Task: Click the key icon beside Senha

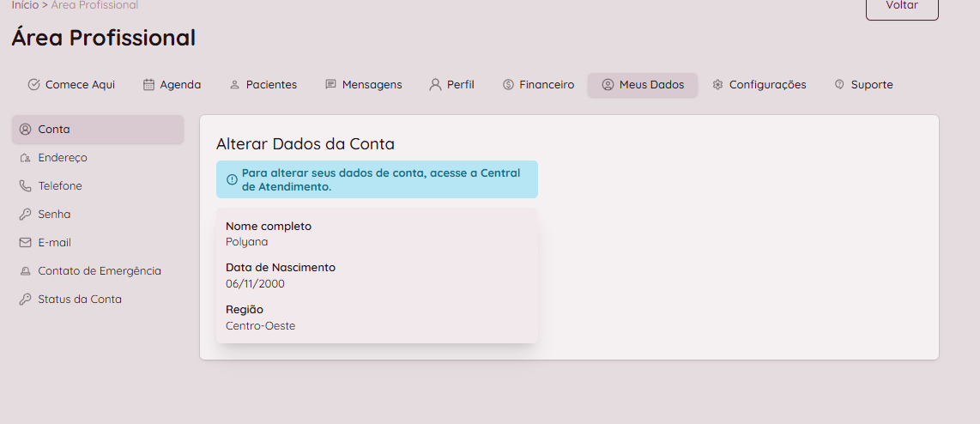Action: (25, 215)
